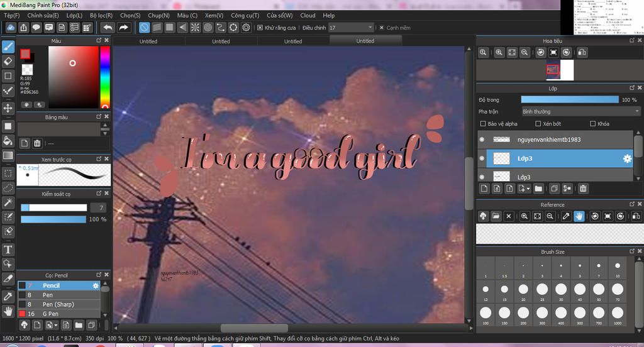
Task: Click the navigator canvas thumbnail
Action: (x=559, y=70)
